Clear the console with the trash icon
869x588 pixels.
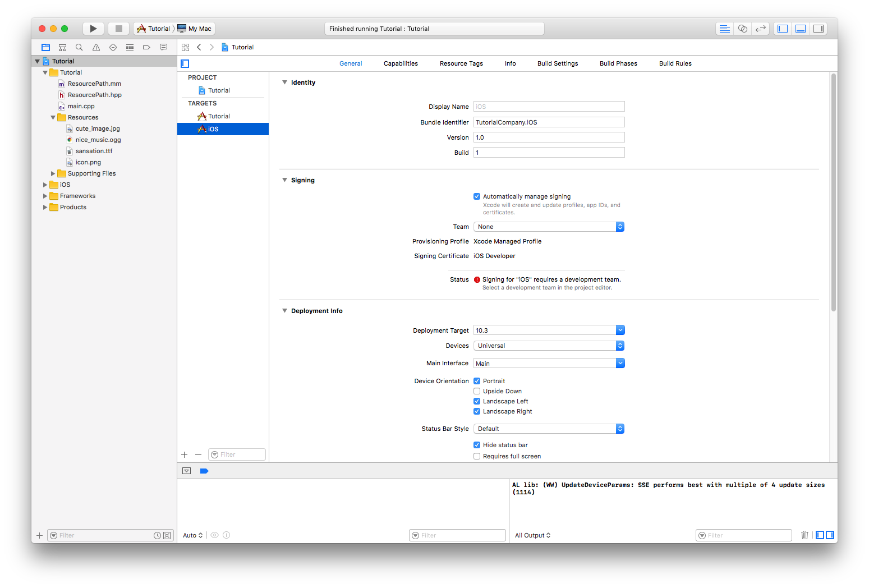[804, 535]
